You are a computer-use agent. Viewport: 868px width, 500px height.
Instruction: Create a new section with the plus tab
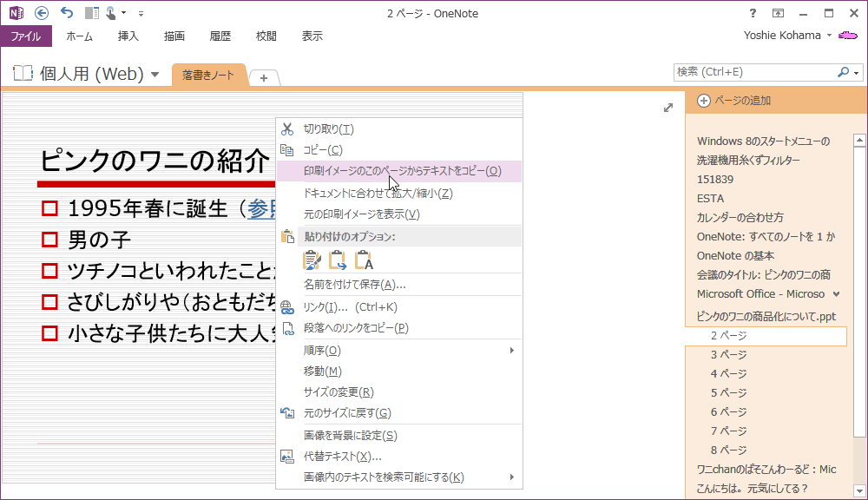tap(264, 78)
